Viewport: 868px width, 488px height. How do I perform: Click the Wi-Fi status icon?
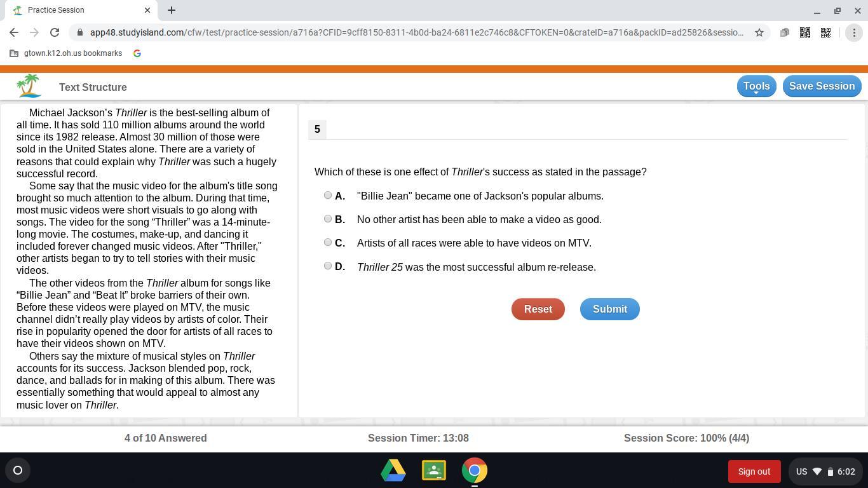coord(817,471)
